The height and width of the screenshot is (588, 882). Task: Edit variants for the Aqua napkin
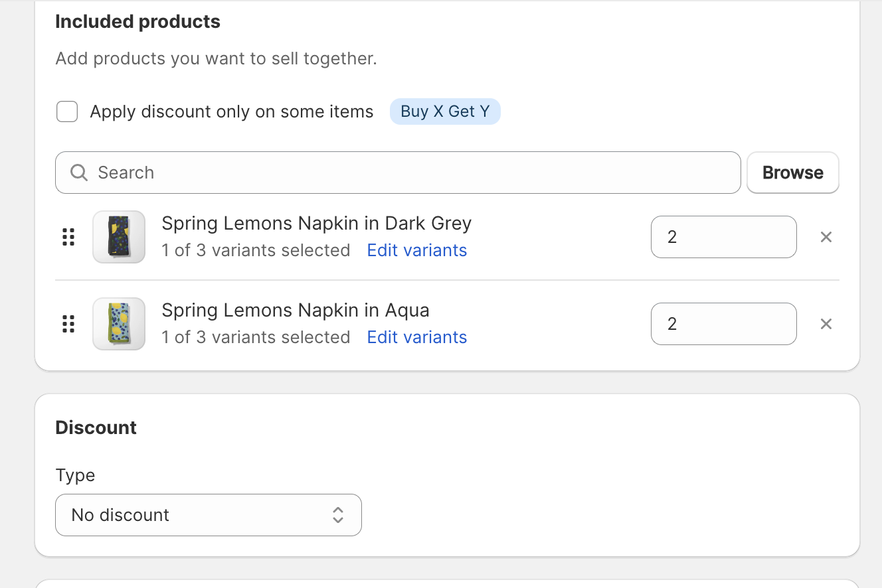click(416, 338)
